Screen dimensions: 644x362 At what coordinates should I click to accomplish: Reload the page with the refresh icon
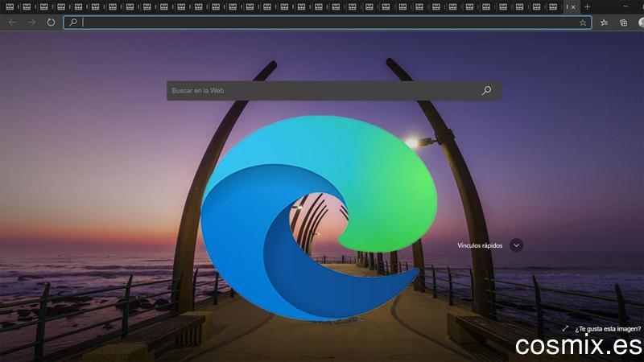pos(51,23)
